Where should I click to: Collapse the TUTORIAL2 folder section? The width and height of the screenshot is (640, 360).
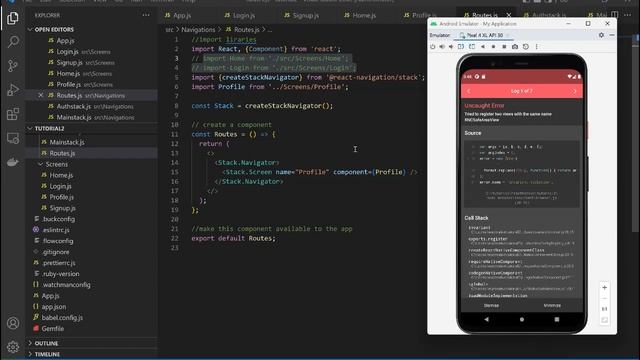click(x=49, y=129)
